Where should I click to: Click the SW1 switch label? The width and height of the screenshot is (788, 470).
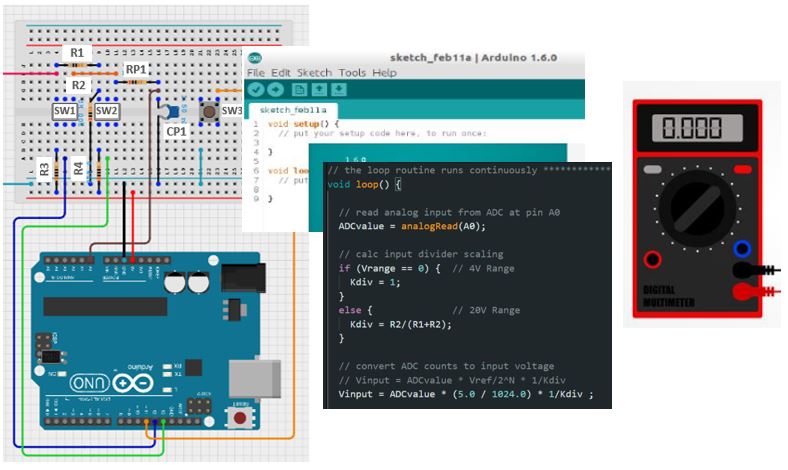coord(65,111)
